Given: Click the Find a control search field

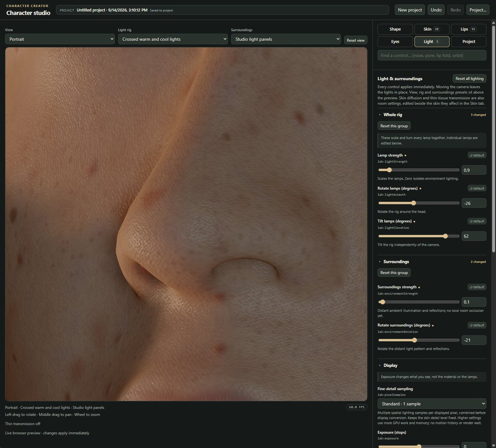Looking at the screenshot, I should tap(432, 55).
